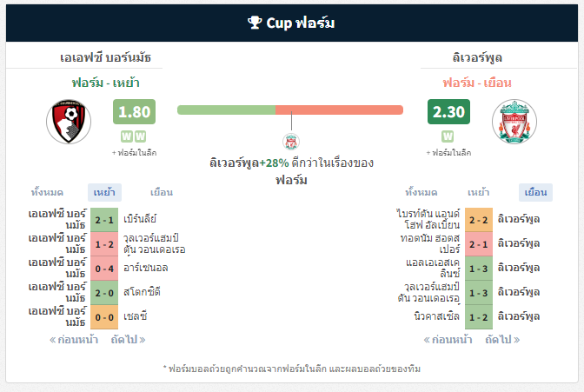584x392 pixels.
Task: Click the trophy icon in the Cup header
Action: [255, 23]
